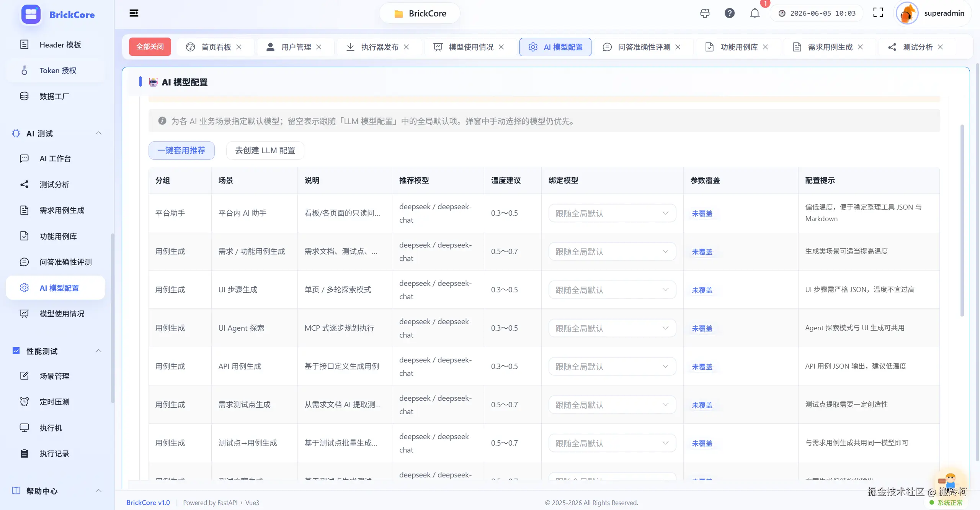Click the clock date-time display
980x510 pixels.
817,13
